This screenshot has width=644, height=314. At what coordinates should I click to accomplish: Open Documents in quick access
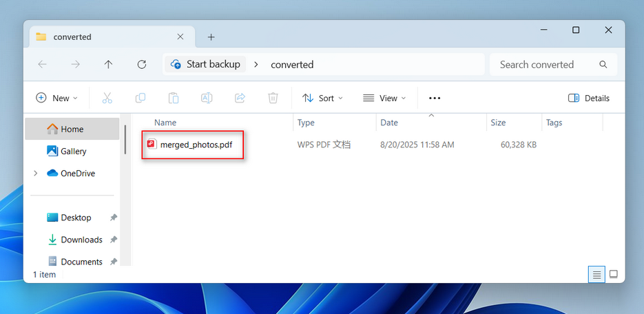pyautogui.click(x=82, y=262)
